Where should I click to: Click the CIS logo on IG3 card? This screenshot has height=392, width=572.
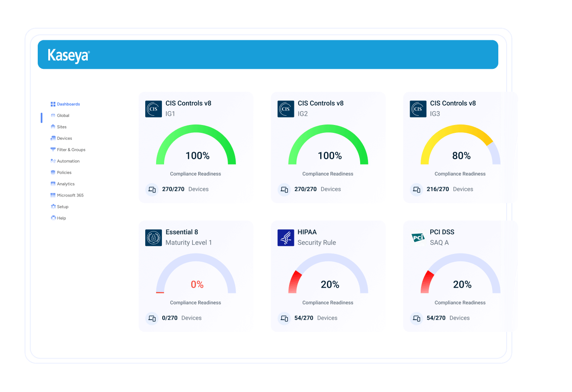coord(418,109)
